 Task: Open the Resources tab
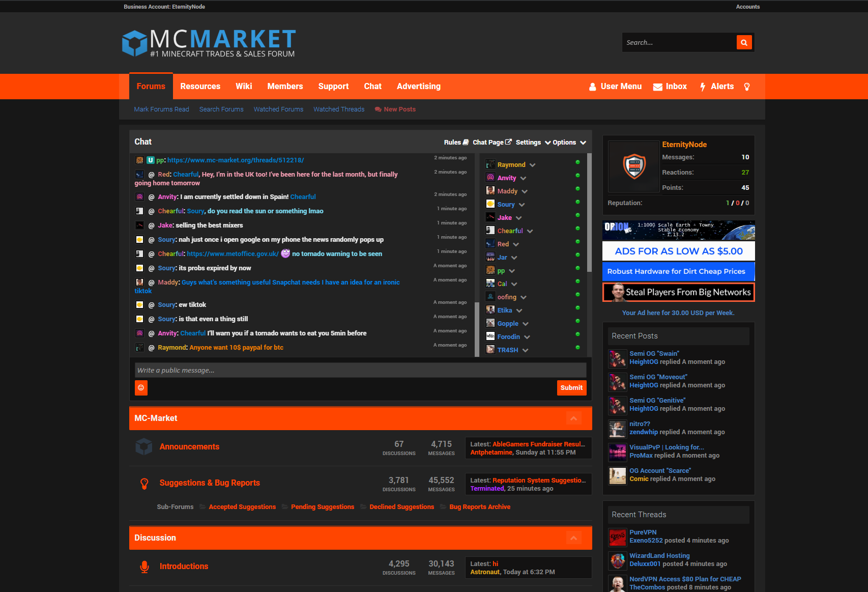[x=200, y=87]
